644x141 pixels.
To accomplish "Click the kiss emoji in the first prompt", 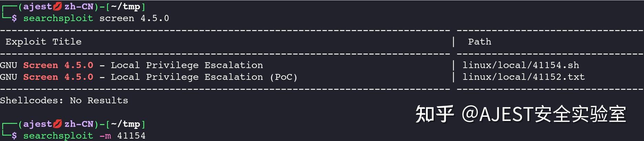I will pos(58,7).
